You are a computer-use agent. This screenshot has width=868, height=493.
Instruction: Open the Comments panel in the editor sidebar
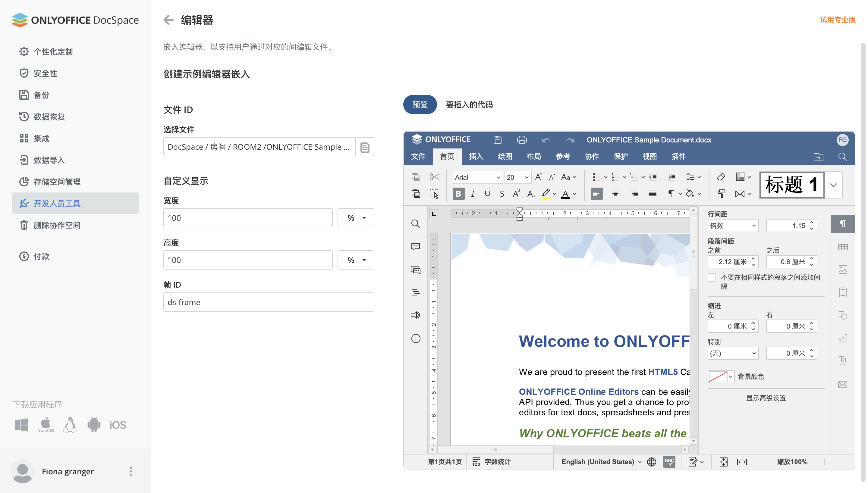click(x=415, y=246)
